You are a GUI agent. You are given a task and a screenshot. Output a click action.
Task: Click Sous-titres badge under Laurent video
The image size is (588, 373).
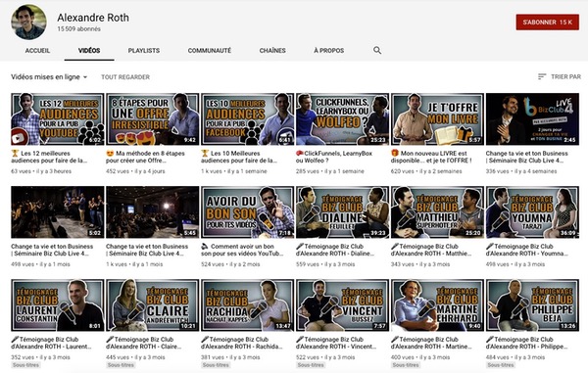coord(25,365)
